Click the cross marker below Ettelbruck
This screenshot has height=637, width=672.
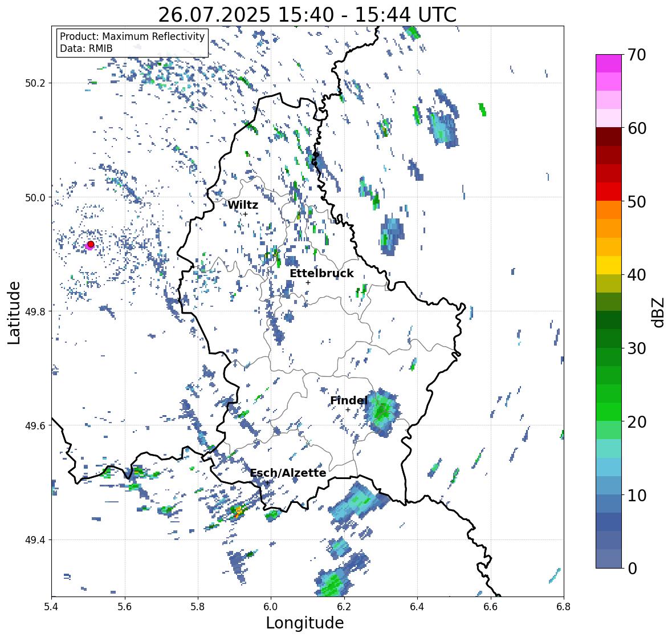[x=308, y=282]
